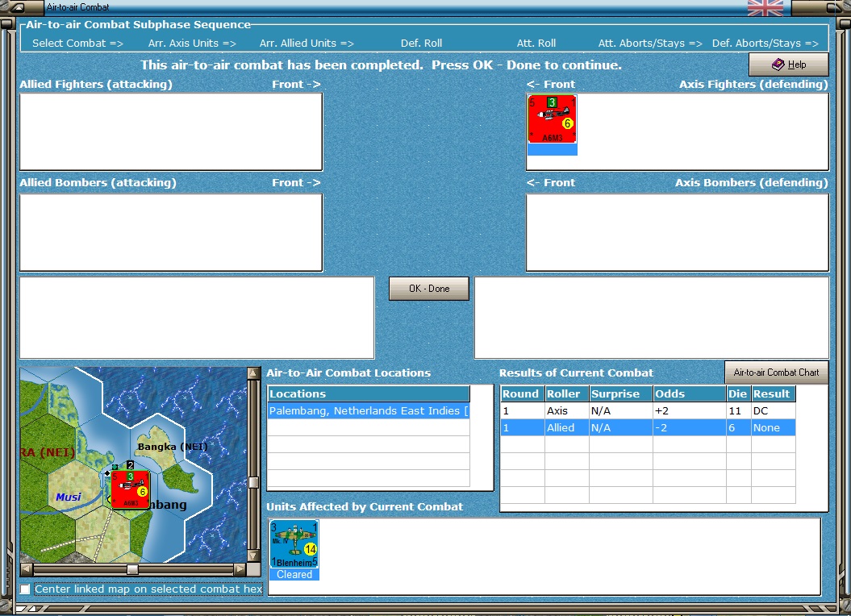Image resolution: width=851 pixels, height=616 pixels.
Task: Click the empty Allied Fighters (attacking) box
Action: tap(171, 131)
